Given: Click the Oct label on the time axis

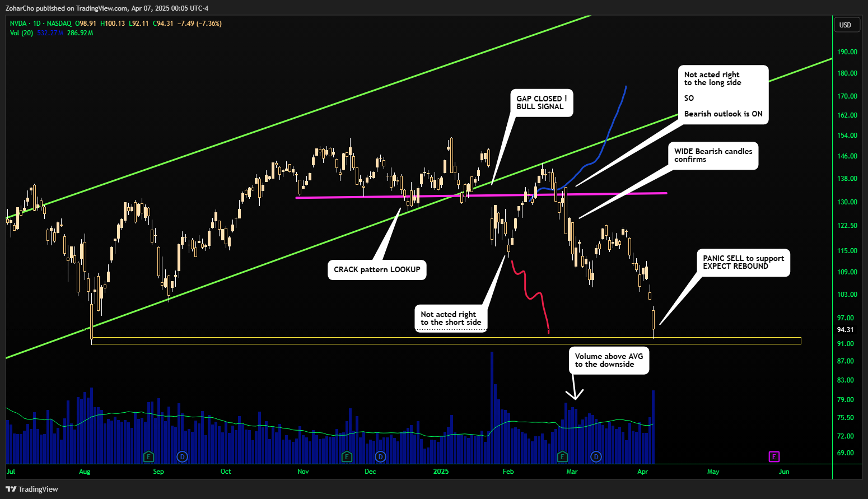Looking at the screenshot, I should [x=226, y=472].
